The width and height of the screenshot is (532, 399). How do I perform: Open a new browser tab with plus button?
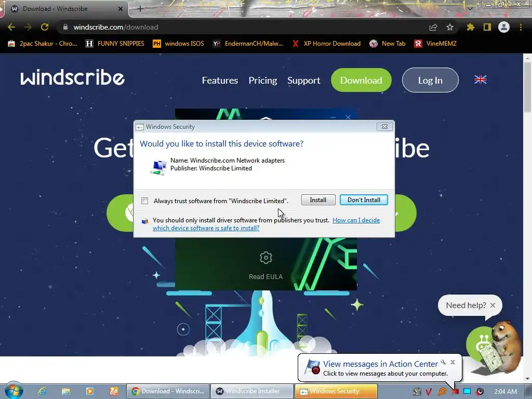point(140,9)
